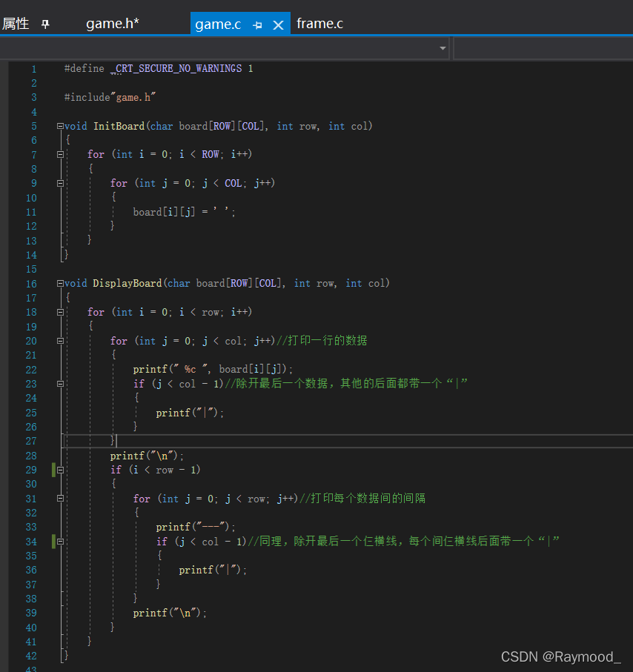Click the printf("|") on line 25
Image resolution: width=633 pixels, height=672 pixels.
tap(190, 413)
